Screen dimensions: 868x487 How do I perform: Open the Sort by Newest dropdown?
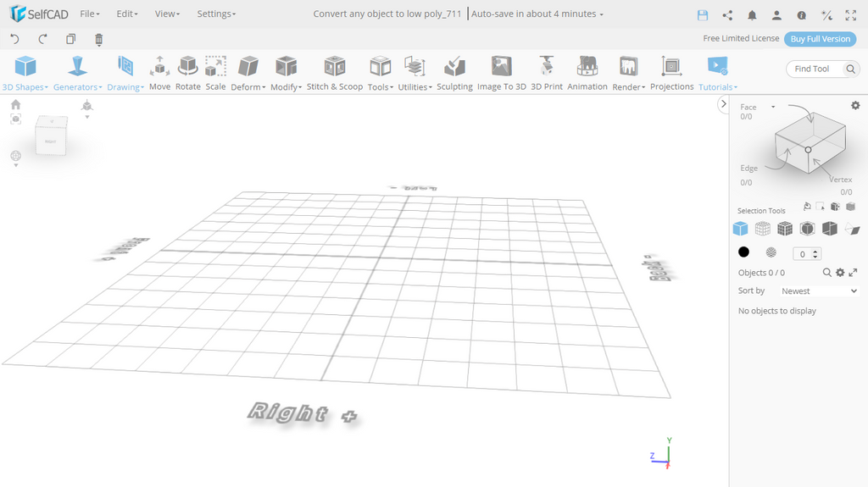818,291
